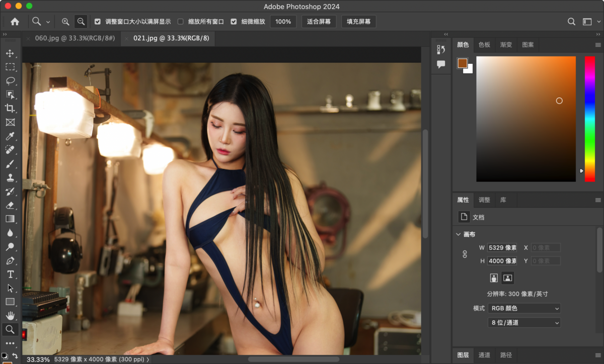Click the 100% zoom button
The width and height of the screenshot is (604, 364).
point(283,22)
